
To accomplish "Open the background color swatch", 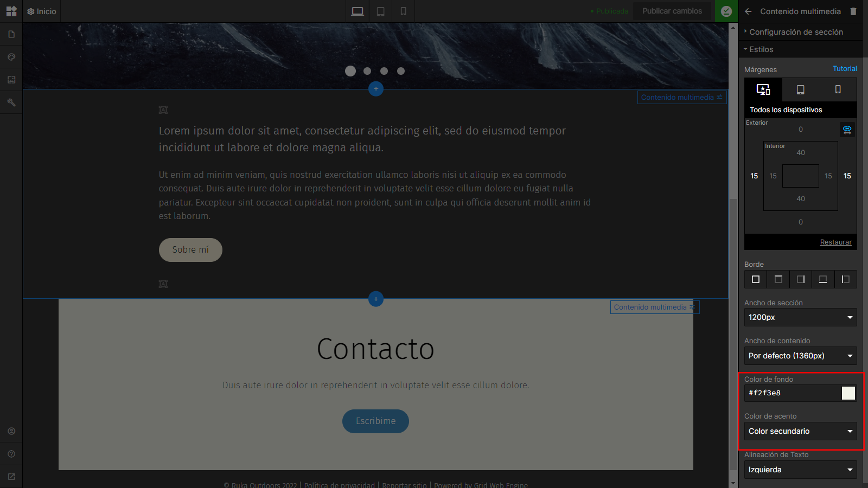I will 848,393.
